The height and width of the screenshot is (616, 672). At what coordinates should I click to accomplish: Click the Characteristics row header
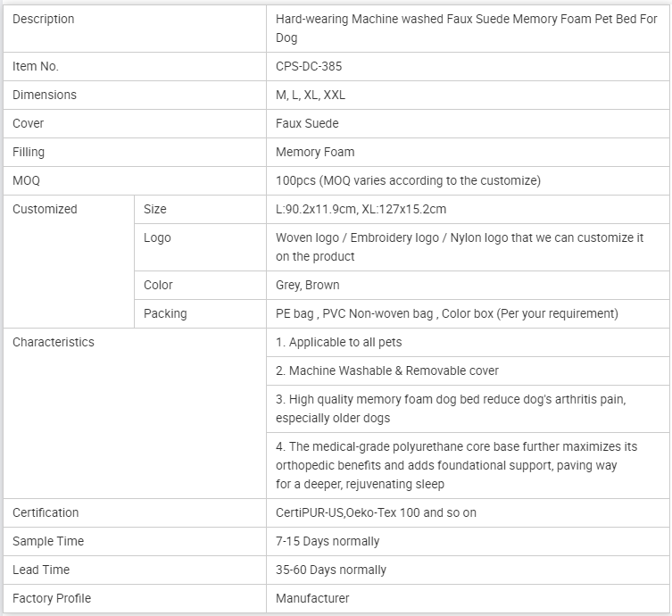coord(54,342)
